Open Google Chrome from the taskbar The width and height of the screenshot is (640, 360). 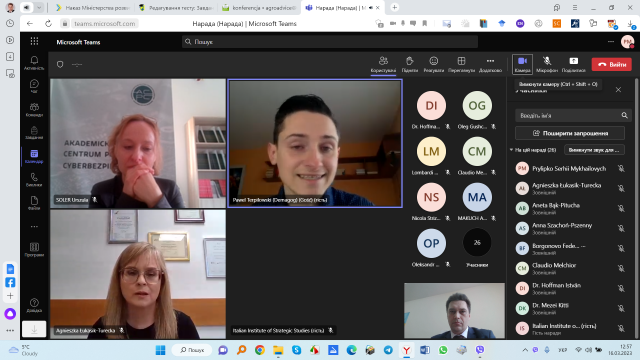click(x=260, y=350)
